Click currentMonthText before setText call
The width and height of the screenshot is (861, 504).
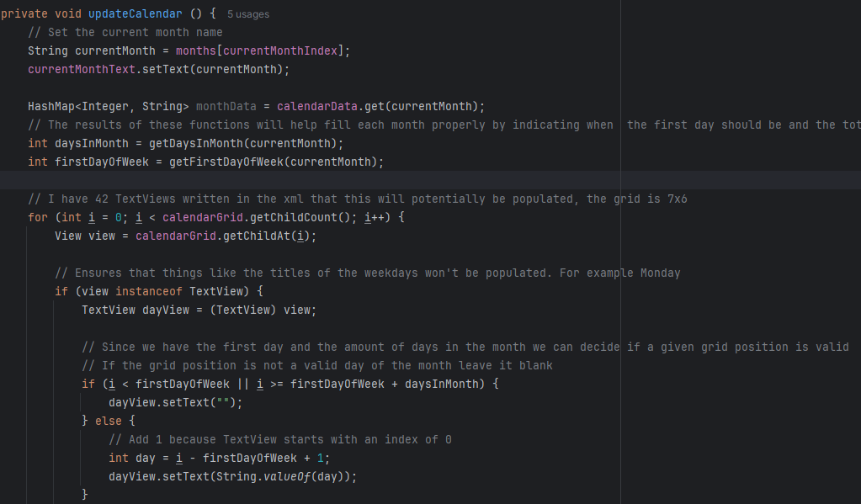(81, 69)
